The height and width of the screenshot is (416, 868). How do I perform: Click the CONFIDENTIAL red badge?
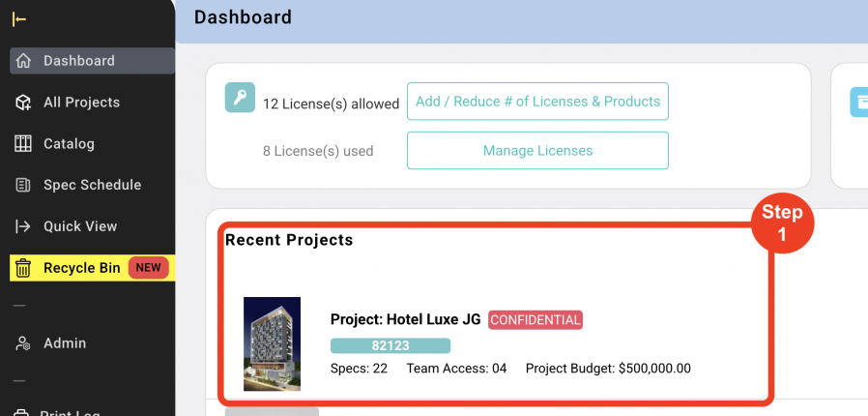point(535,320)
